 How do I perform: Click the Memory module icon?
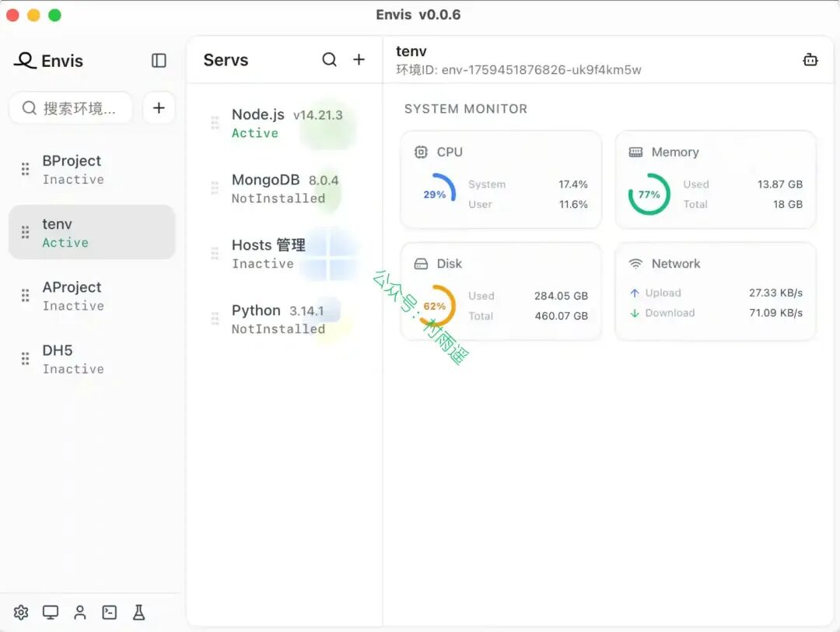click(635, 153)
